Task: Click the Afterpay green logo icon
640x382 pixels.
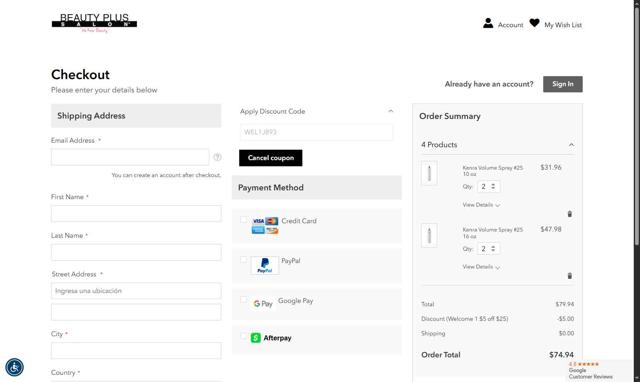Action: point(256,338)
